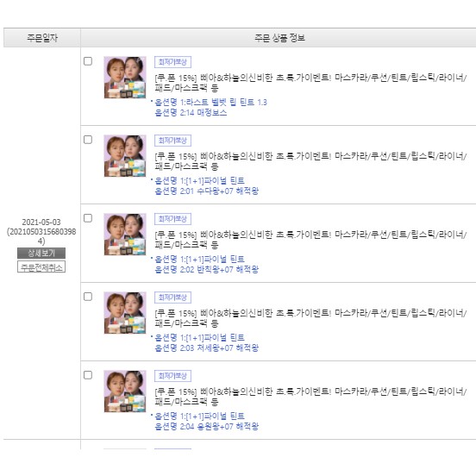Click the 주문전체취소 button
The height and width of the screenshot is (476, 476).
pos(41,266)
